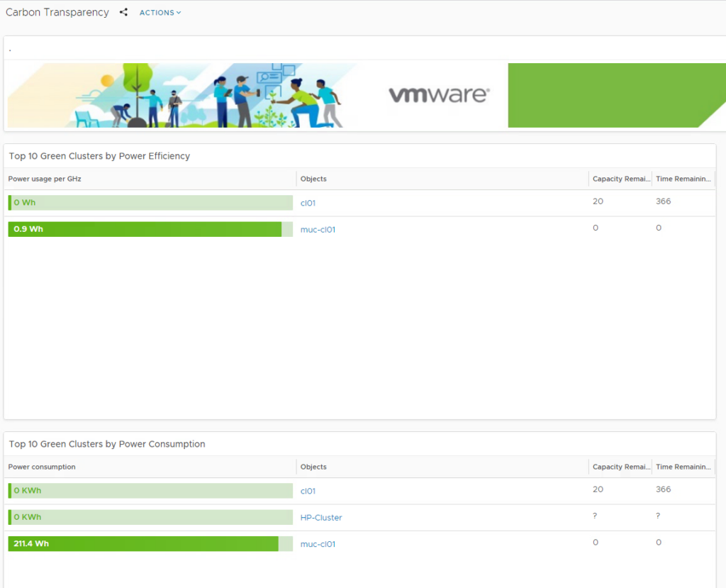
Task: Click the 211.4 Wh consumption bar
Action: [x=150, y=544]
